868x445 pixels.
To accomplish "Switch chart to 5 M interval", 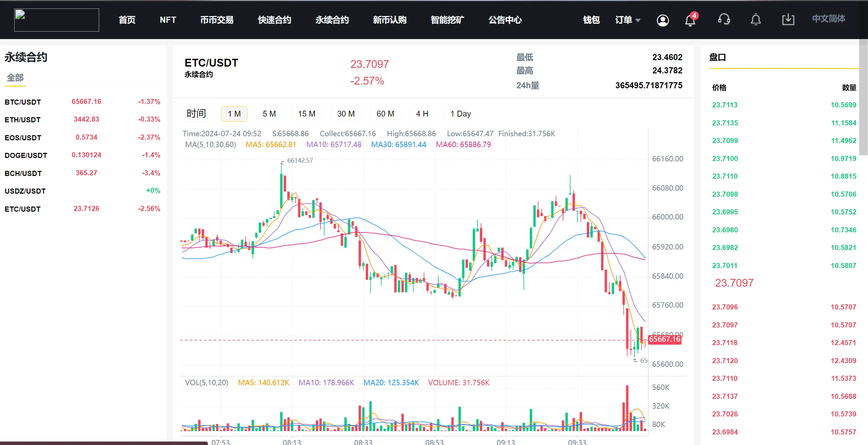I will [x=269, y=114].
